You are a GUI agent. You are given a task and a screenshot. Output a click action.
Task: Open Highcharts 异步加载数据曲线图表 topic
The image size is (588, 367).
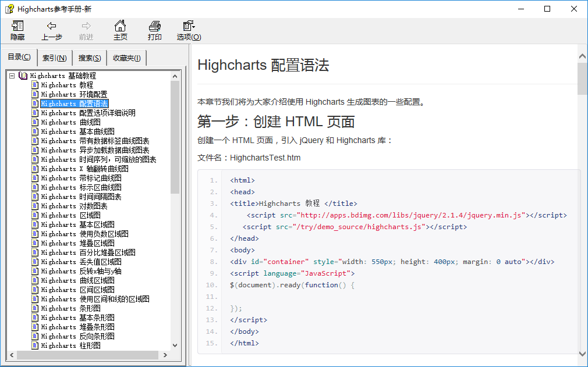pos(95,150)
